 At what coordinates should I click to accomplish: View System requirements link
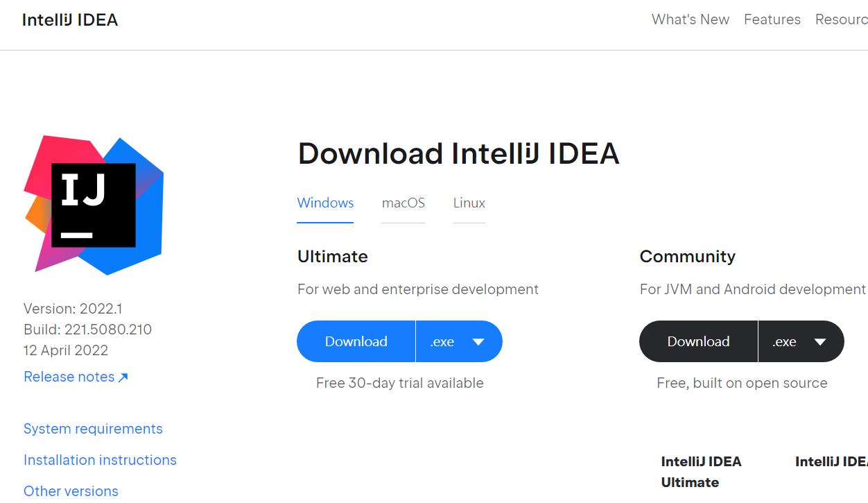coord(93,429)
